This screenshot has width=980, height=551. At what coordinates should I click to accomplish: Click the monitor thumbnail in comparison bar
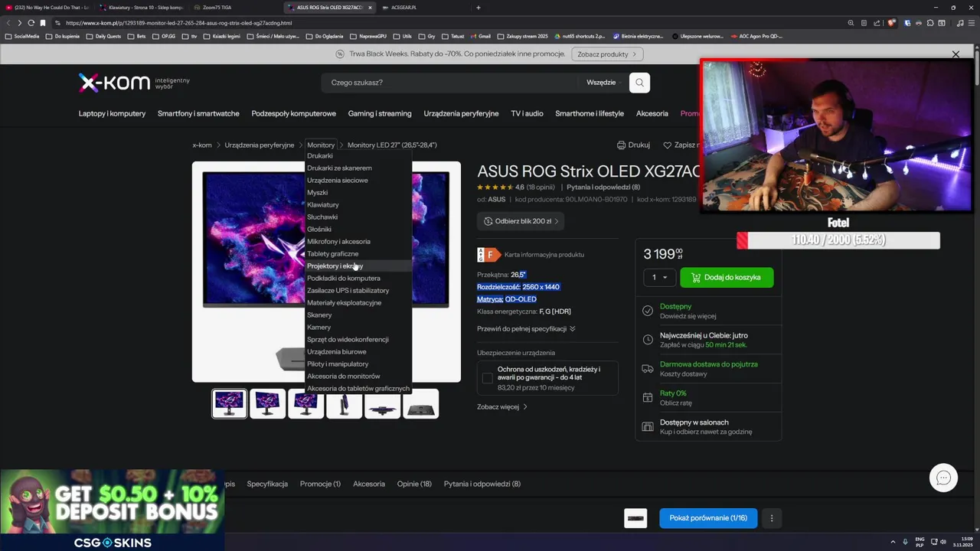(635, 518)
